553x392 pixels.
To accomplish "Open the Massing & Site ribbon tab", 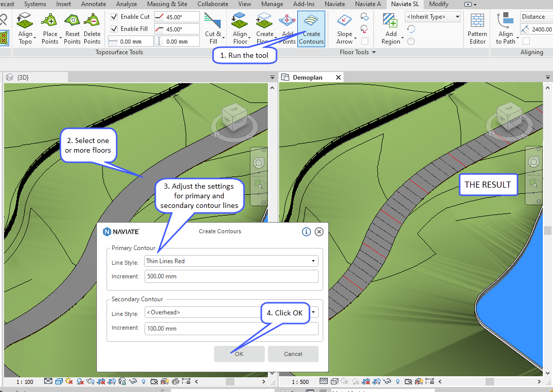I will pyautogui.click(x=167, y=4).
